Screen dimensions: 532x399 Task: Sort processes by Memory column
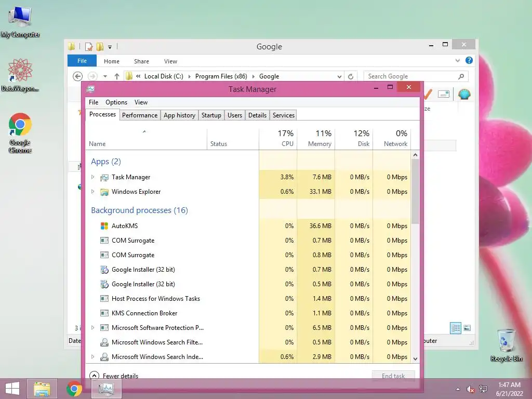click(316, 138)
